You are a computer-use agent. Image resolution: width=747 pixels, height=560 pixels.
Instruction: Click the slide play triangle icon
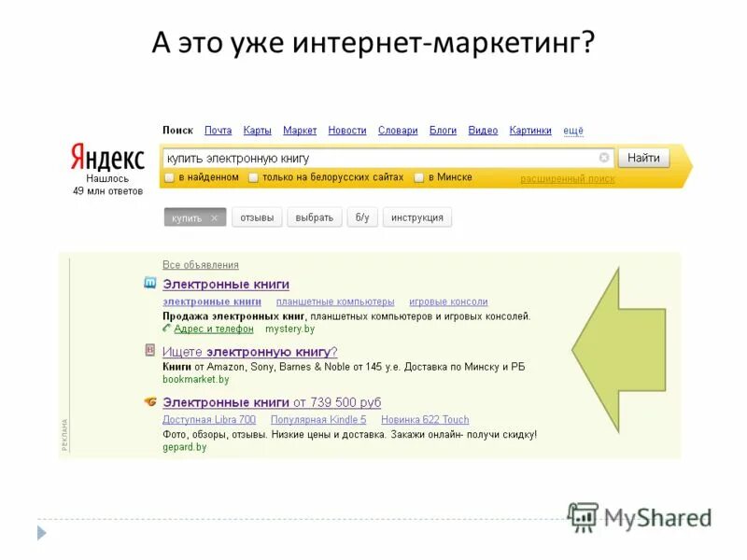point(42,532)
